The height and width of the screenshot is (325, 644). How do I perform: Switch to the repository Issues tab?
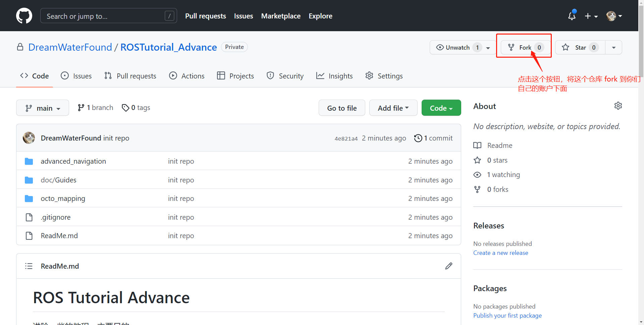(76, 76)
